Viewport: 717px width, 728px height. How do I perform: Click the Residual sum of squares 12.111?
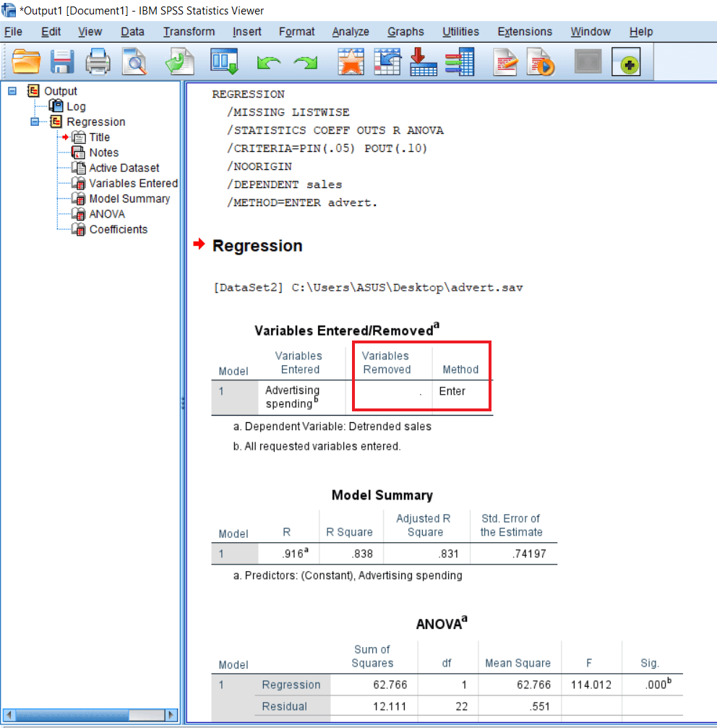pyautogui.click(x=390, y=706)
